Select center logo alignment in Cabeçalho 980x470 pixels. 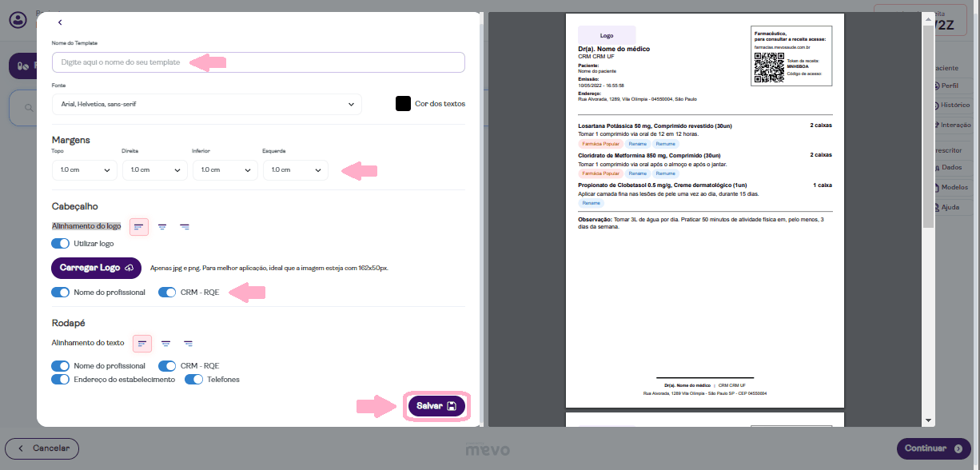(162, 227)
